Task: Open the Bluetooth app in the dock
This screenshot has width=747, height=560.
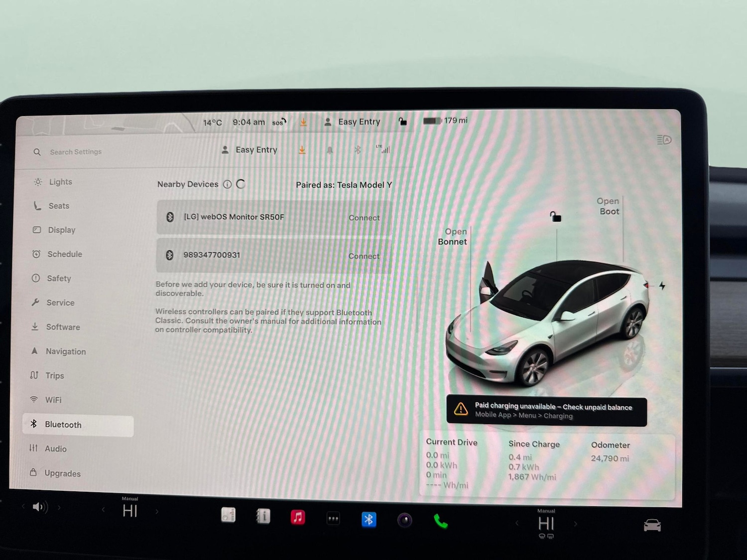Action: [369, 519]
